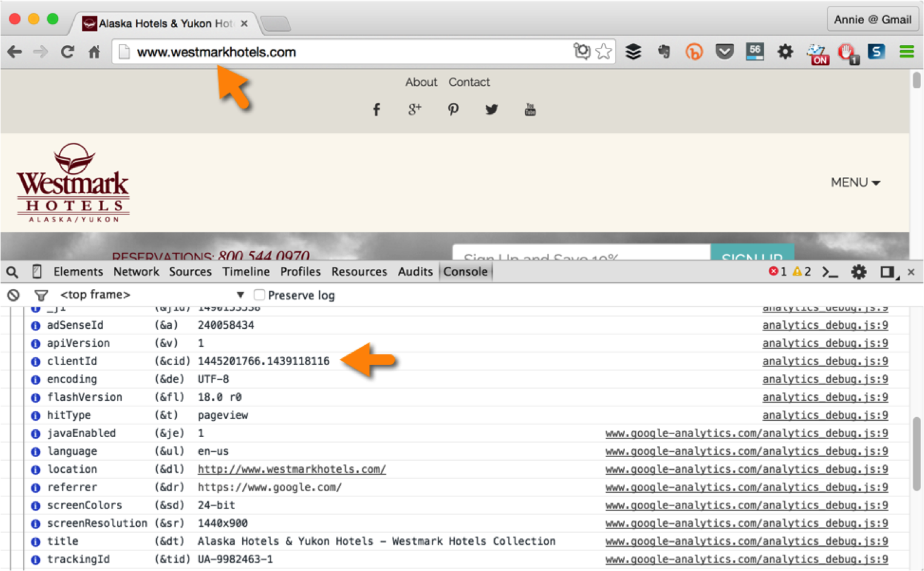
Task: Bookmark page with the star icon
Action: pos(604,52)
